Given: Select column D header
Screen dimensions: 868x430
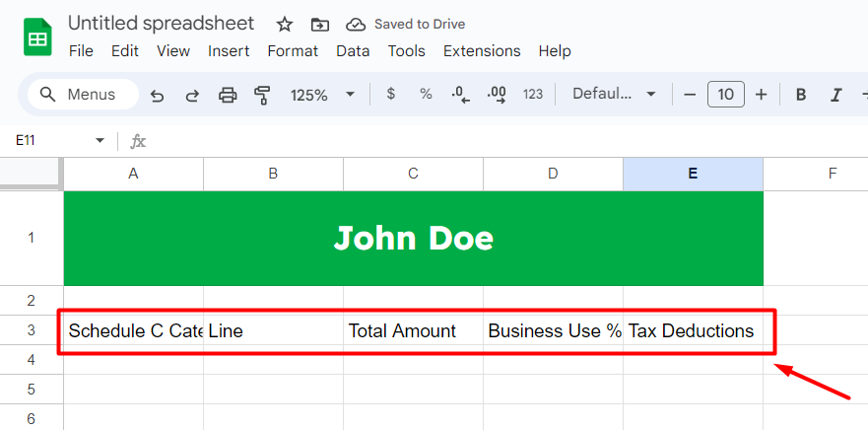Looking at the screenshot, I should click(553, 174).
